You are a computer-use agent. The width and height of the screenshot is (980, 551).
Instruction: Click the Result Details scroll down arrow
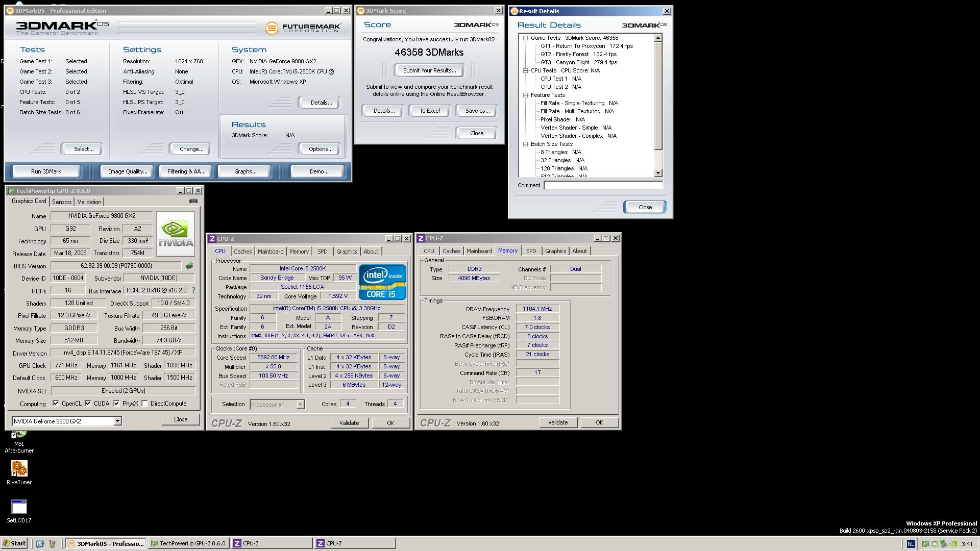658,173
